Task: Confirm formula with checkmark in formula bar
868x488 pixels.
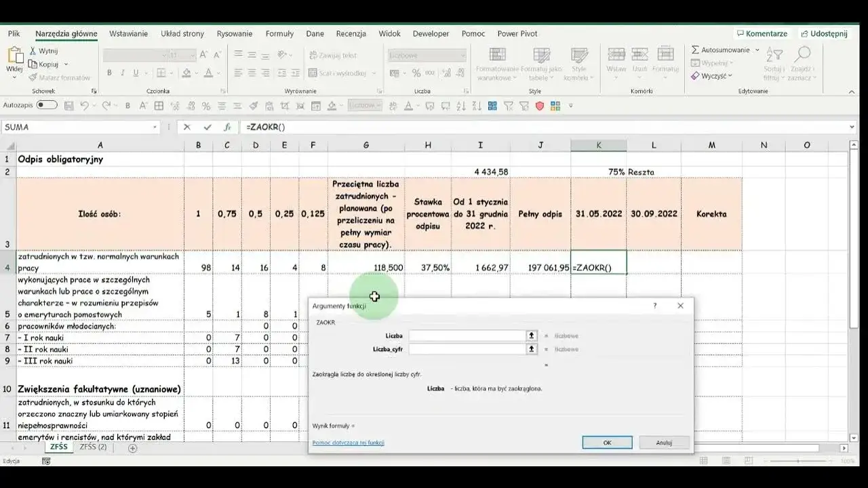Action: pyautogui.click(x=207, y=127)
